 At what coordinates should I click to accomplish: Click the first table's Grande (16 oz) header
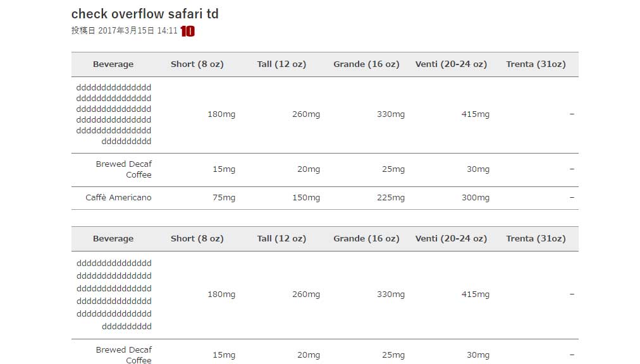click(367, 64)
